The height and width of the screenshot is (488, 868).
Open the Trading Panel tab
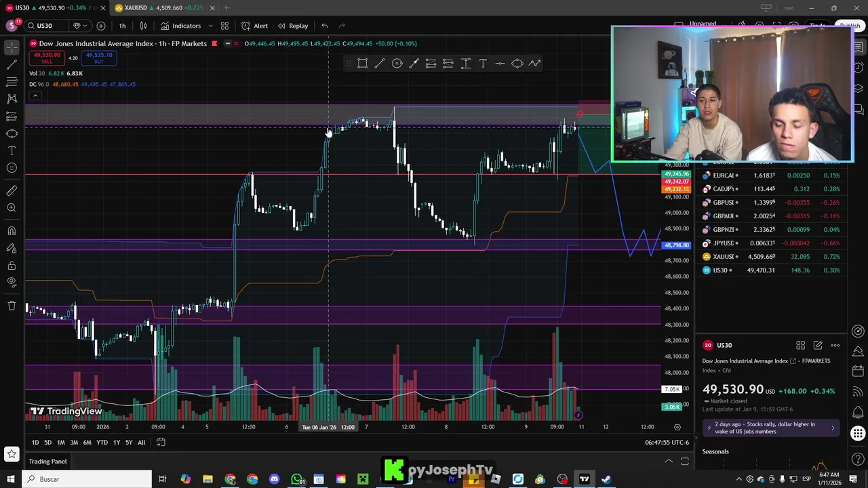(x=47, y=462)
